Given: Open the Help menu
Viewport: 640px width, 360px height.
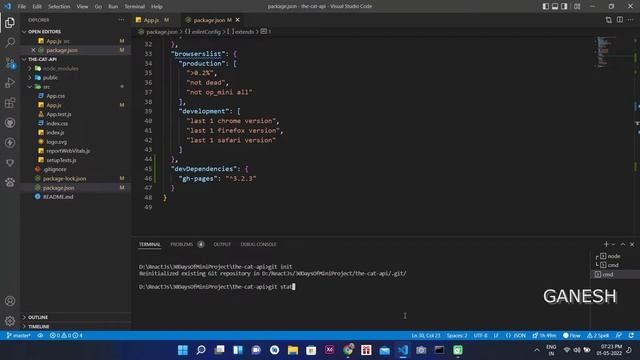Looking at the screenshot, I should 157,7.
